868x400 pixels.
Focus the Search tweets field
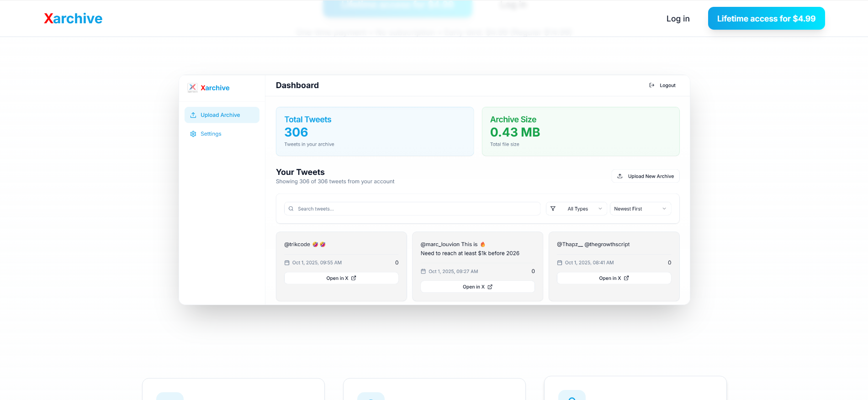[413, 209]
